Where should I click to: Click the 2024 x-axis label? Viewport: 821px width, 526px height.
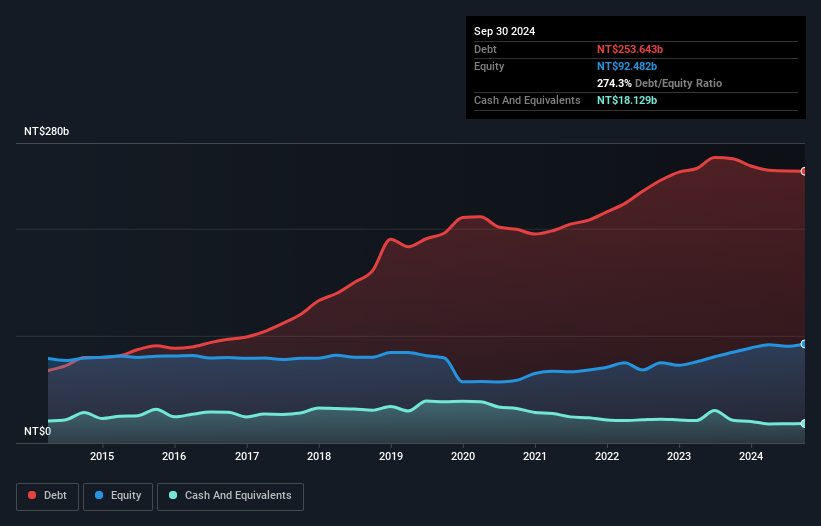coord(751,456)
